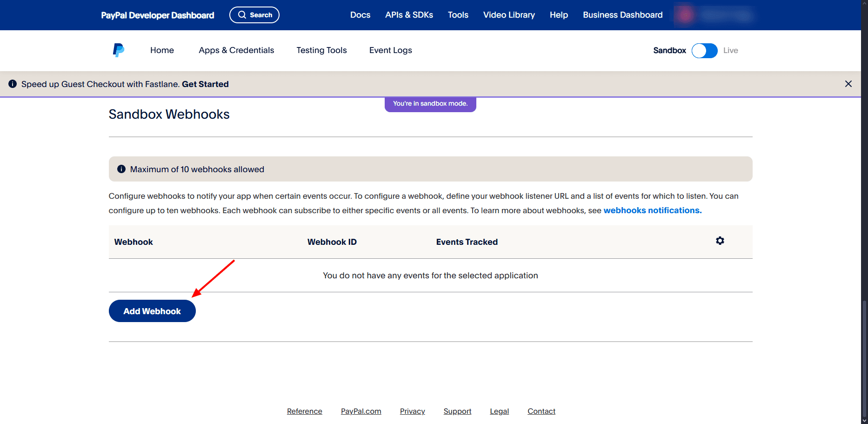The height and width of the screenshot is (424, 868).
Task: Open the Tools menu
Action: (x=458, y=14)
